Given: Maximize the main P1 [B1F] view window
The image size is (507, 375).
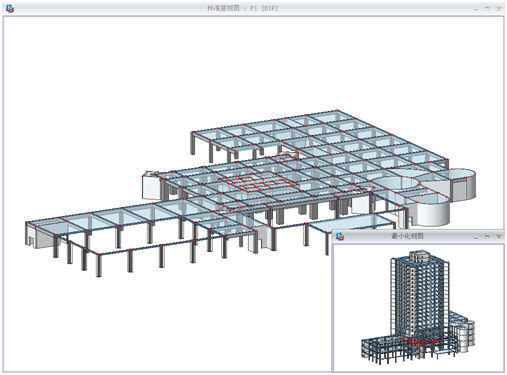Looking at the screenshot, I should coord(487,8).
